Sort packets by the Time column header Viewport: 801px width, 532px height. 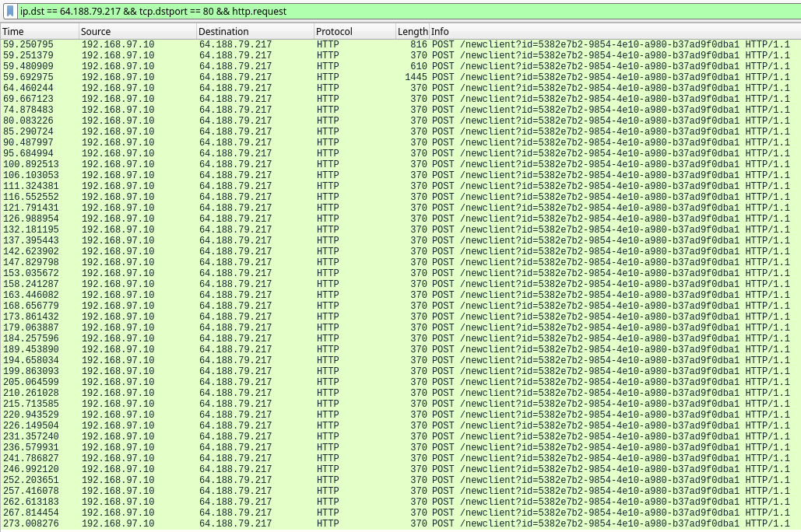tap(39, 31)
